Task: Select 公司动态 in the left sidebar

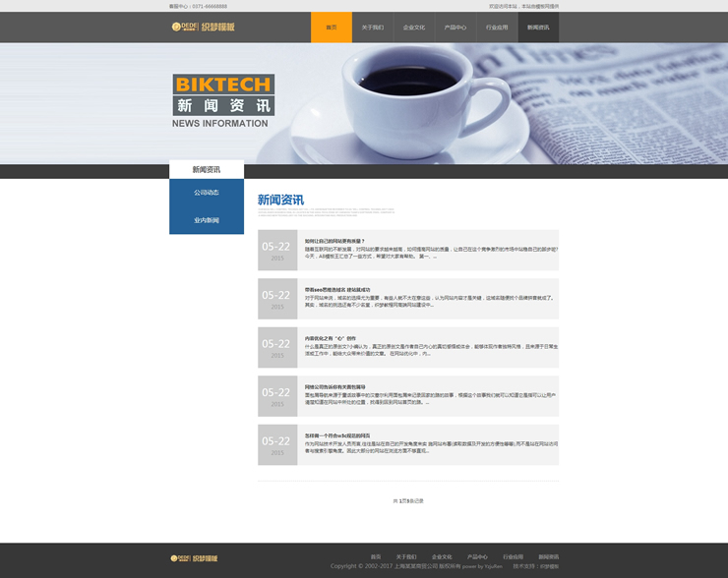Action: [x=207, y=193]
